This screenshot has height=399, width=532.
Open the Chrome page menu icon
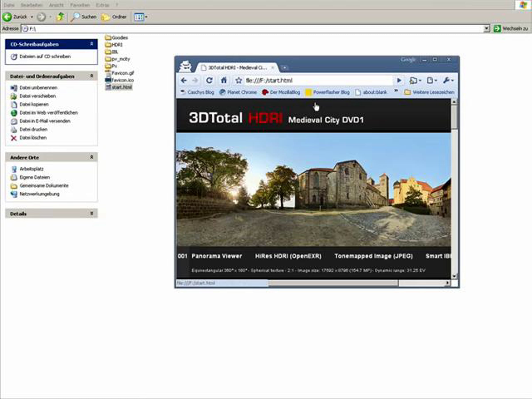click(431, 80)
